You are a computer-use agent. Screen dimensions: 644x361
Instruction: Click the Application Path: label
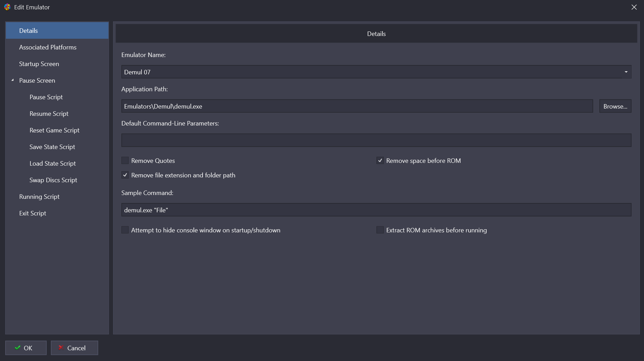[x=145, y=89]
